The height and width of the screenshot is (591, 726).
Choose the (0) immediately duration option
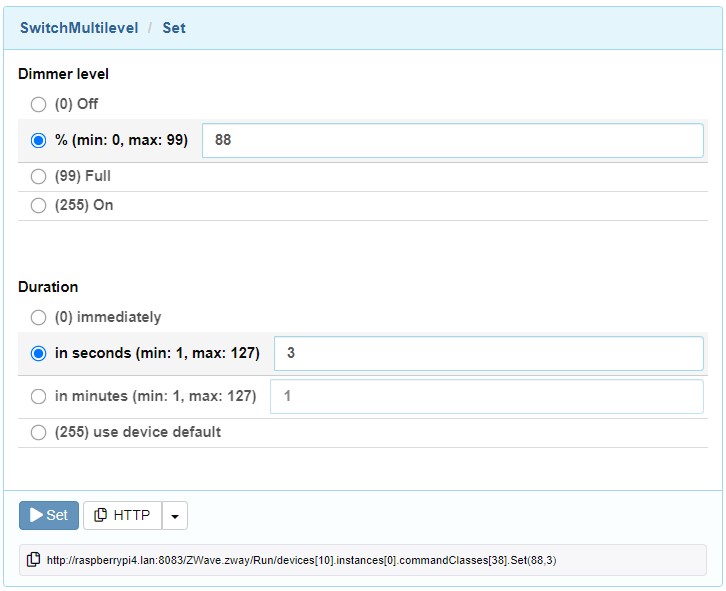pos(38,317)
